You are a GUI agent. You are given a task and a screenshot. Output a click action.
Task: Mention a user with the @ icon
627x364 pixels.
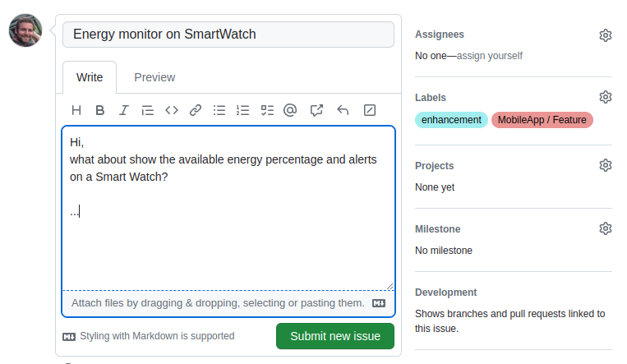tap(290, 110)
